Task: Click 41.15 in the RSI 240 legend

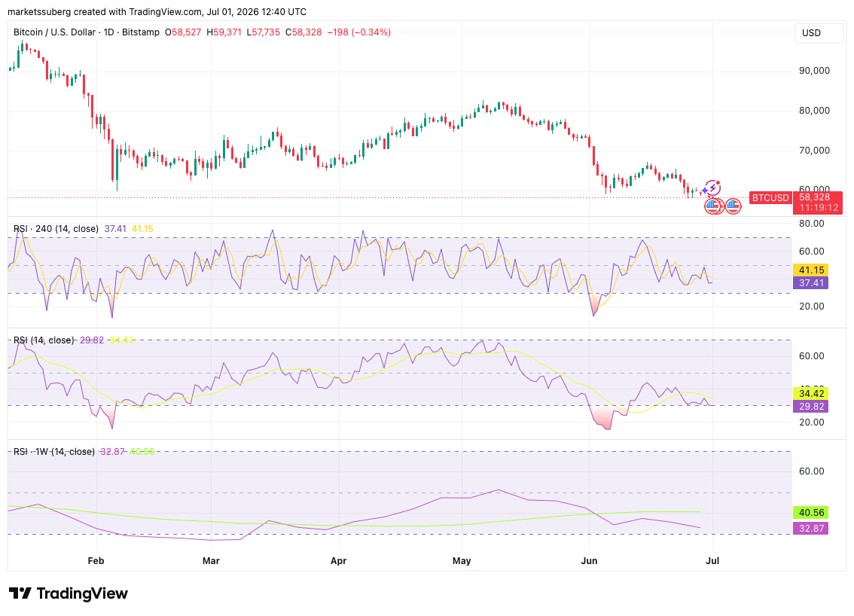Action: point(142,229)
